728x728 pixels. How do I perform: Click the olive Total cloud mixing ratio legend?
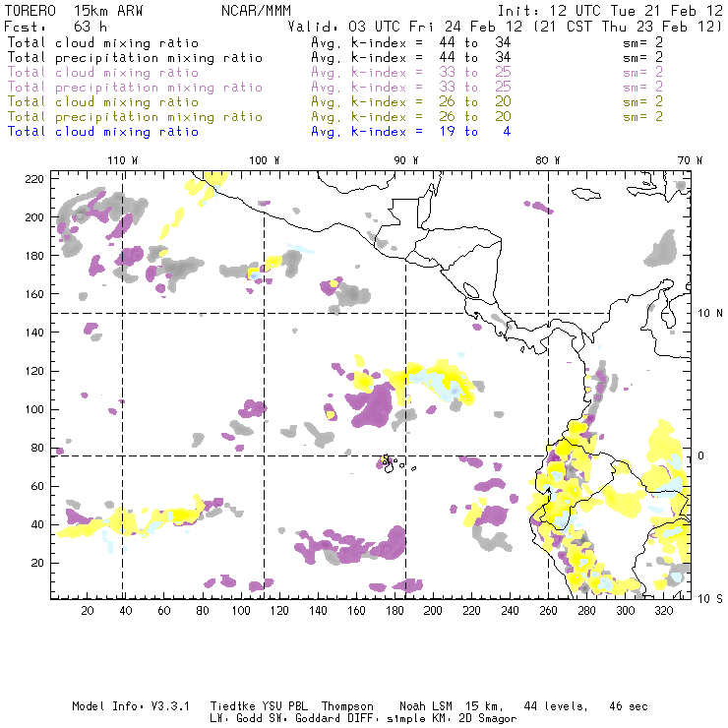pyautogui.click(x=103, y=102)
